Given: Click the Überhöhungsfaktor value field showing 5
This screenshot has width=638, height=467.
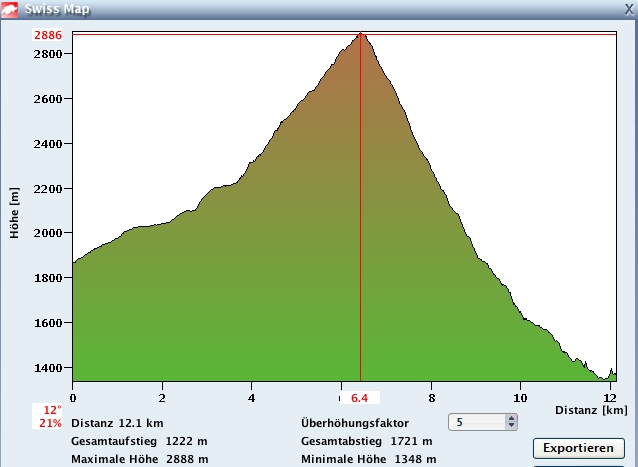Looking at the screenshot, I should pyautogui.click(x=476, y=423).
